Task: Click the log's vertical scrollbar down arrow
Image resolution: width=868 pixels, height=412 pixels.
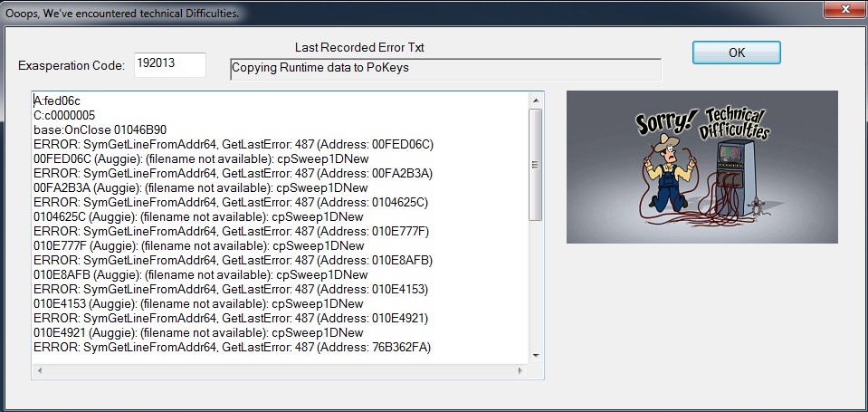Action: pos(536,354)
